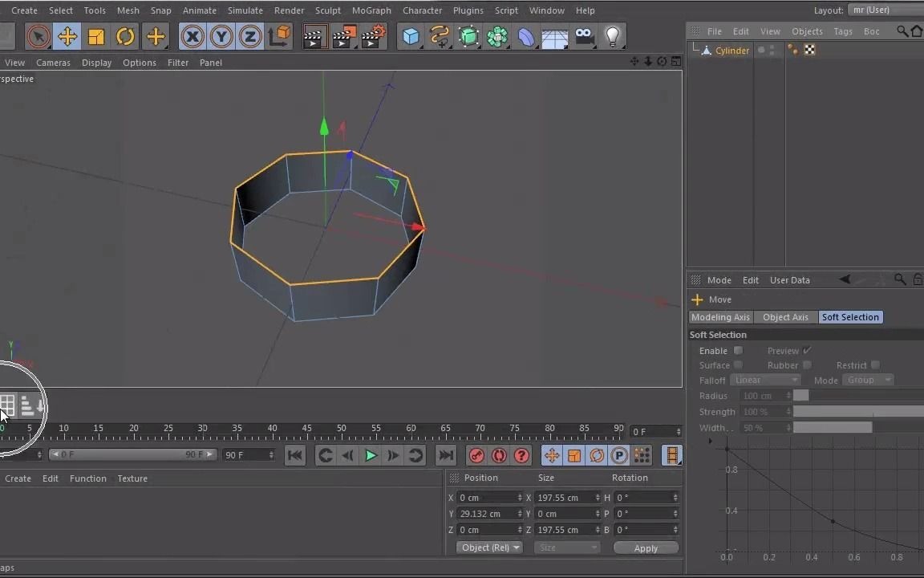Click the Record Active Objects keyframe icon
The height and width of the screenshot is (578, 924).
click(x=476, y=455)
